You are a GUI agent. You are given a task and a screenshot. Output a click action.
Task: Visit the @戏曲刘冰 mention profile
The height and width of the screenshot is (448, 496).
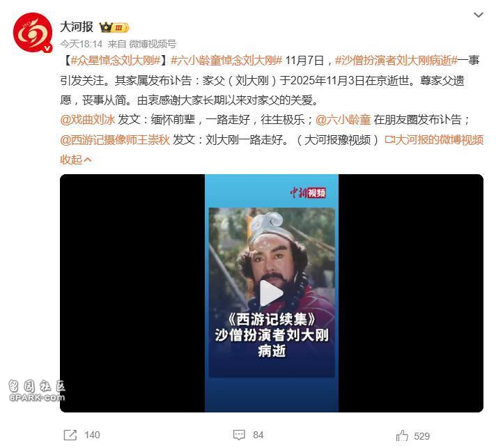pyautogui.click(x=88, y=120)
